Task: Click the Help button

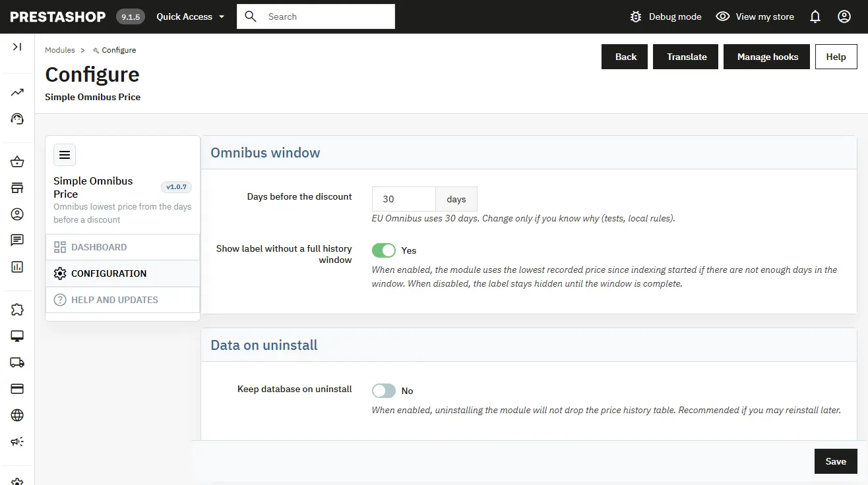Action: click(x=836, y=57)
